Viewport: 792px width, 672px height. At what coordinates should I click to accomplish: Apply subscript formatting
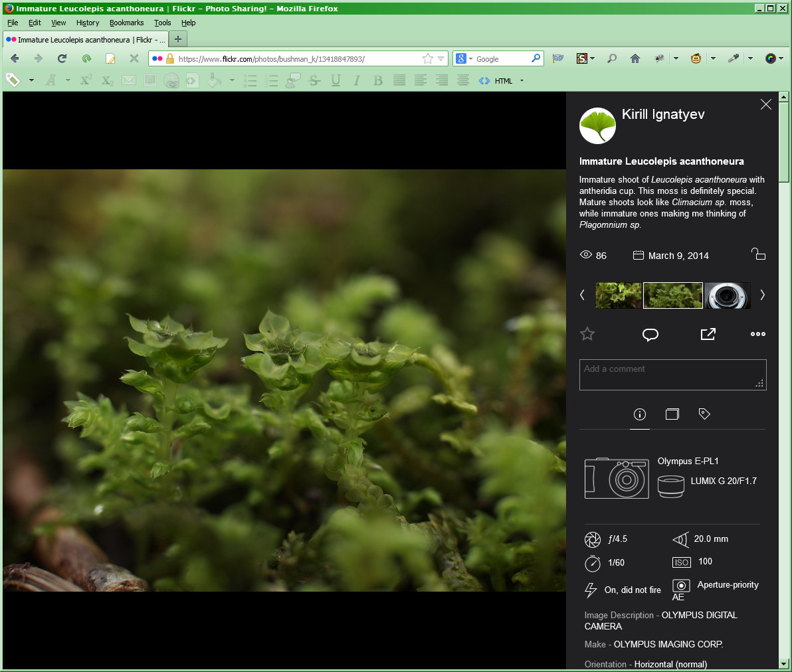pyautogui.click(x=107, y=80)
